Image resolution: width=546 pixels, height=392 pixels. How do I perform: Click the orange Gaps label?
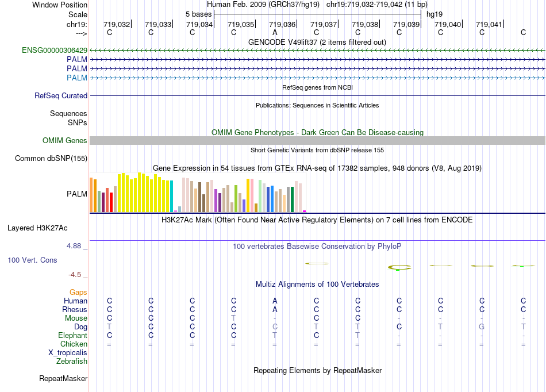pyautogui.click(x=78, y=292)
